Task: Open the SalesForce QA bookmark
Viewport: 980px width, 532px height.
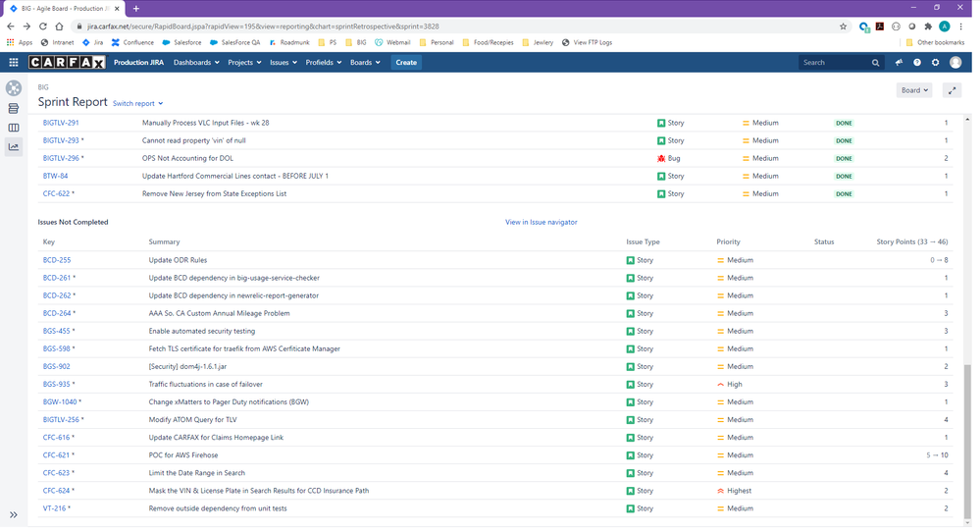Action: [235, 42]
